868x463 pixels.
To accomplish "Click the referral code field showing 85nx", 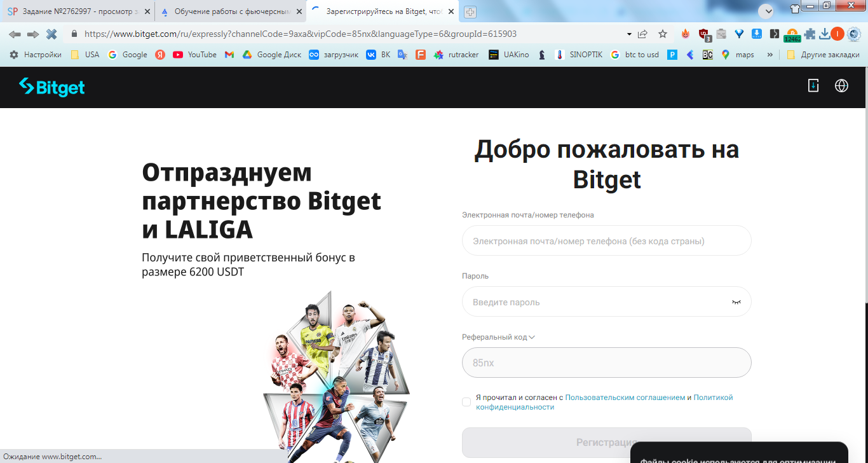I will tap(607, 363).
